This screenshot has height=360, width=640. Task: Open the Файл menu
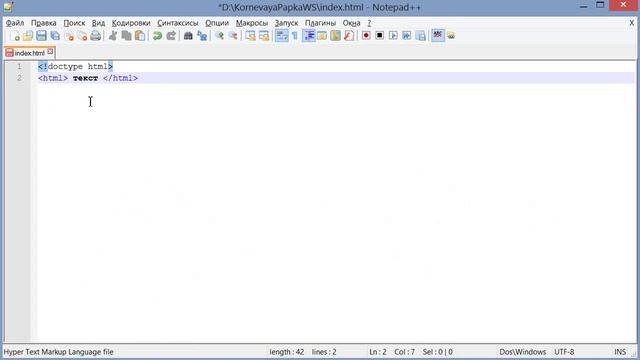[15, 23]
